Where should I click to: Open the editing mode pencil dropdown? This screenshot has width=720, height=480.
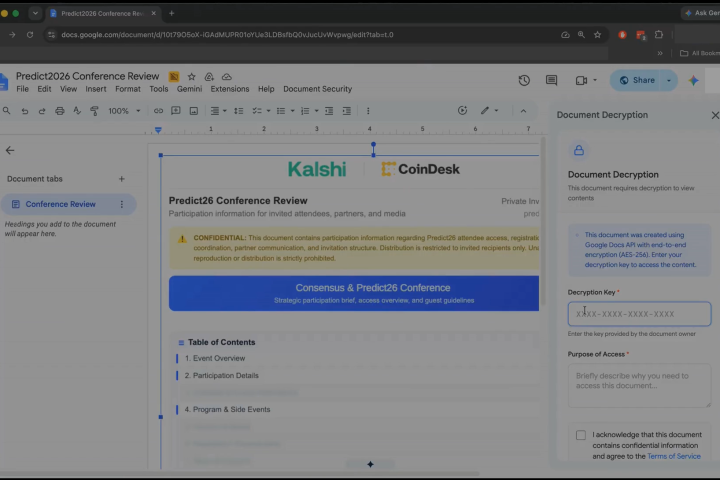click(x=489, y=111)
